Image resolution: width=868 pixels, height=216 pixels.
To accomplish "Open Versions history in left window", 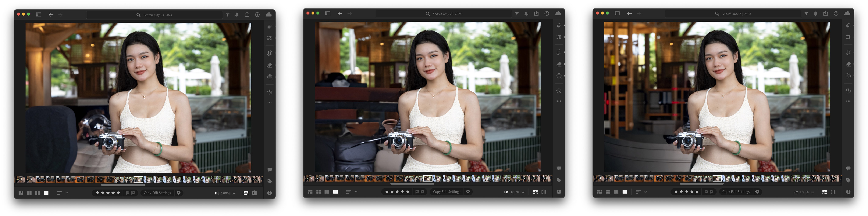I will click(x=270, y=92).
